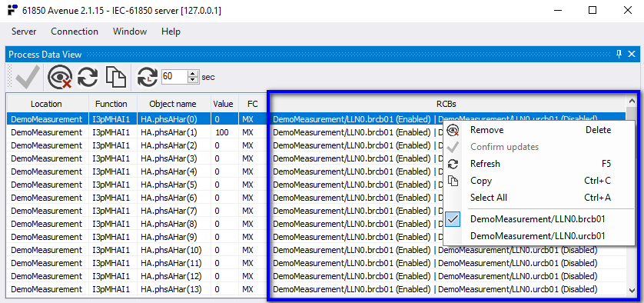The image size is (644, 303).
Task: Maximize the 61850 Avenue window
Action: tap(593, 10)
